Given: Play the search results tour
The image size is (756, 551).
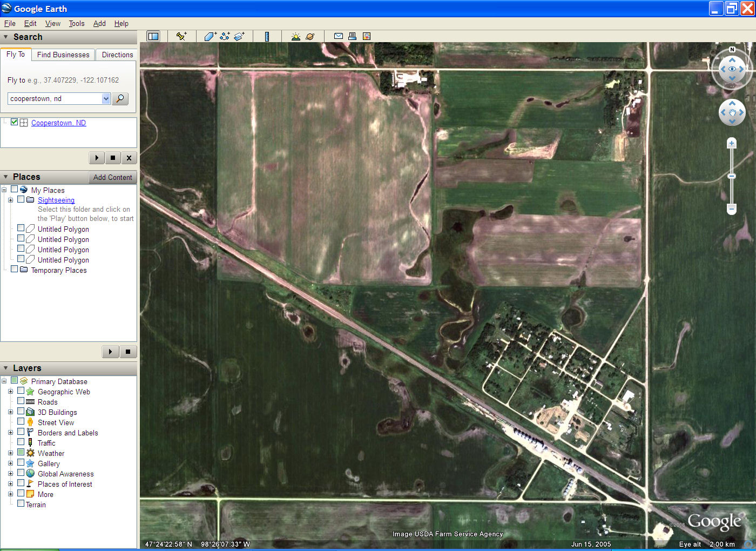Looking at the screenshot, I should [x=97, y=158].
